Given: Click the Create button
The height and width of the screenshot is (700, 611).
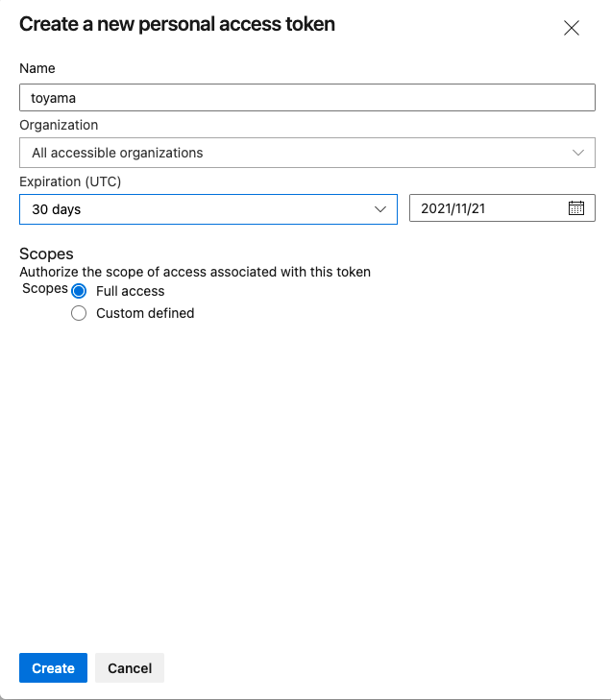Looking at the screenshot, I should click(53, 668).
